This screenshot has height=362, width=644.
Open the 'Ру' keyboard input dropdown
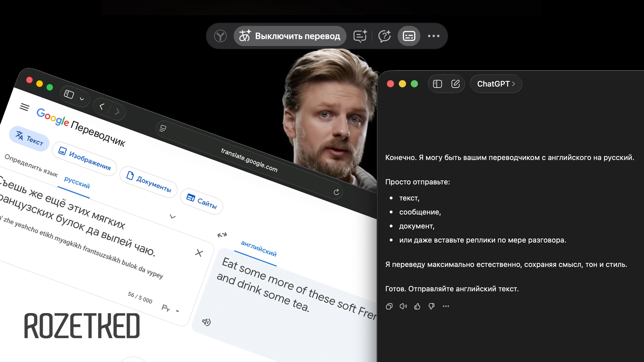[170, 309]
